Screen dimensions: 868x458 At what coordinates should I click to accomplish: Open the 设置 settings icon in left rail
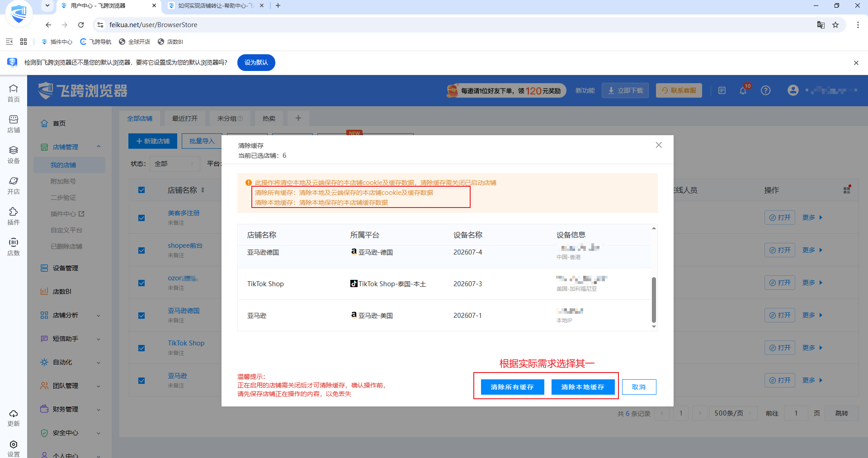14,449
